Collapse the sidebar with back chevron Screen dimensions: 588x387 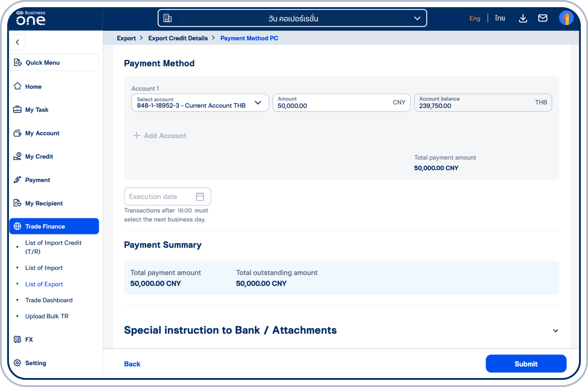[17, 42]
